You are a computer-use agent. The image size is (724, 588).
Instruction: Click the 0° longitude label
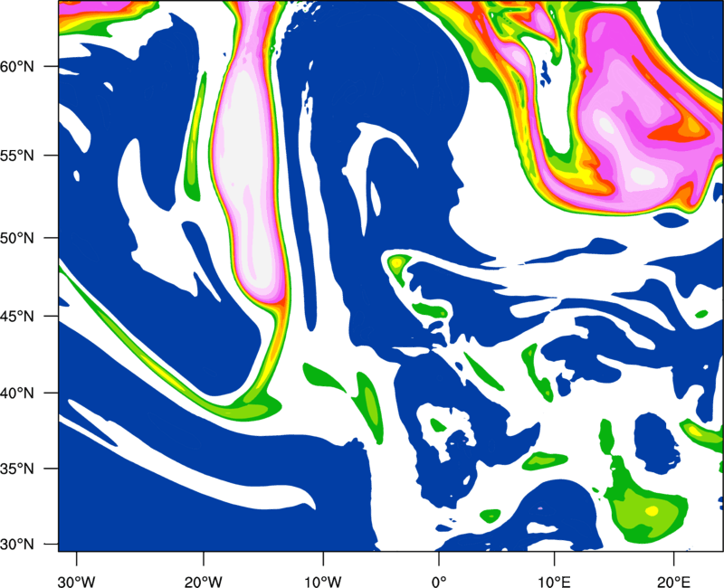[439, 582]
